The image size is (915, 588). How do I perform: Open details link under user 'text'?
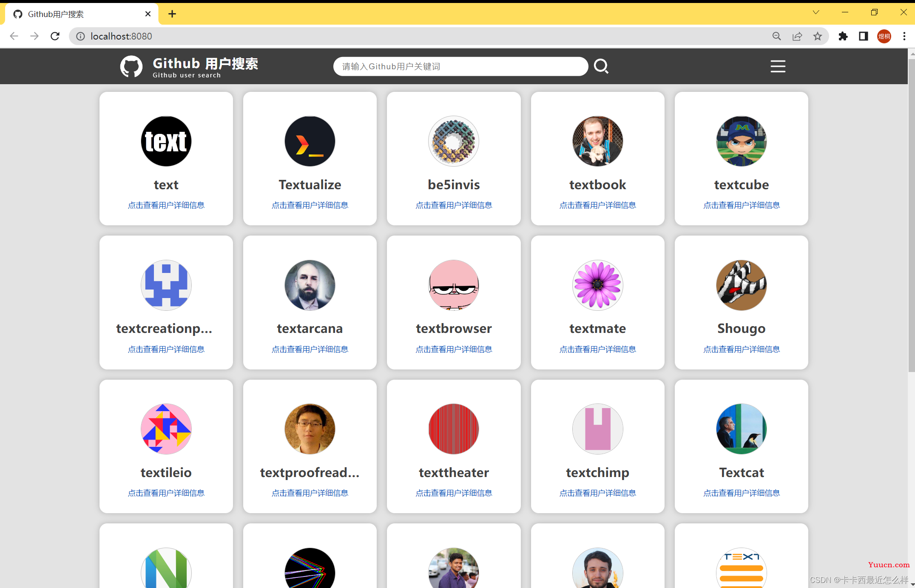coord(166,205)
